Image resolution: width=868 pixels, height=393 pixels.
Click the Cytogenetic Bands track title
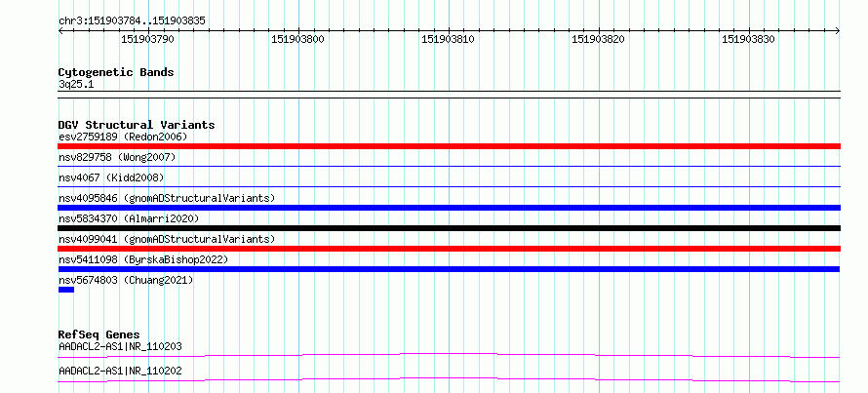(x=116, y=72)
